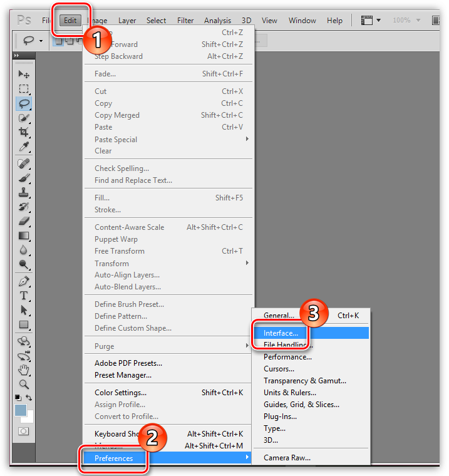Toggle Quick Mask mode
Viewport: 449px width, 476px height.
(x=23, y=432)
